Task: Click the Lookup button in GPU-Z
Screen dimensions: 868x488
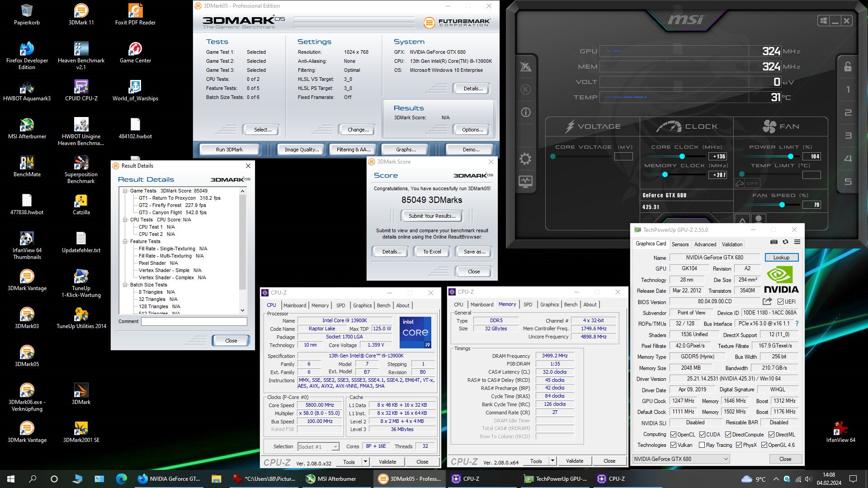Action: [x=781, y=258]
